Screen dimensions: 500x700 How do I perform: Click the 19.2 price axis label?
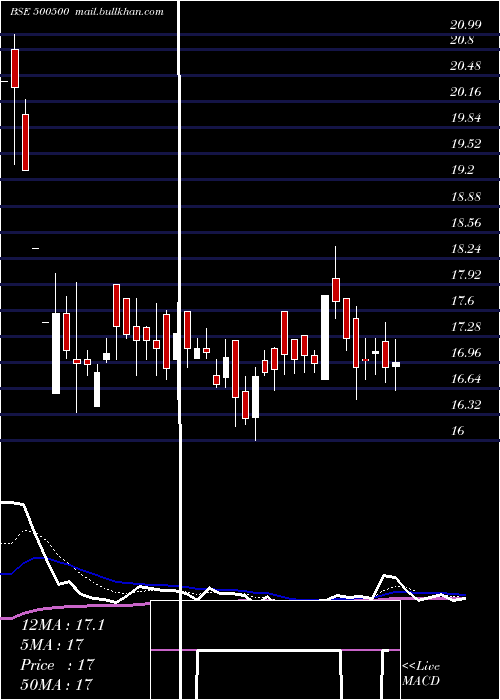463,170
